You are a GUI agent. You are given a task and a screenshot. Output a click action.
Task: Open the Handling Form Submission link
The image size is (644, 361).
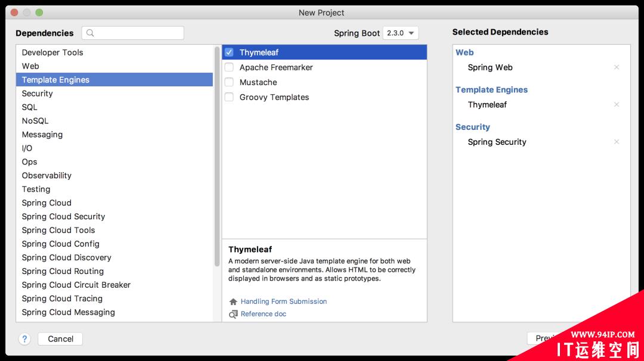coord(284,301)
